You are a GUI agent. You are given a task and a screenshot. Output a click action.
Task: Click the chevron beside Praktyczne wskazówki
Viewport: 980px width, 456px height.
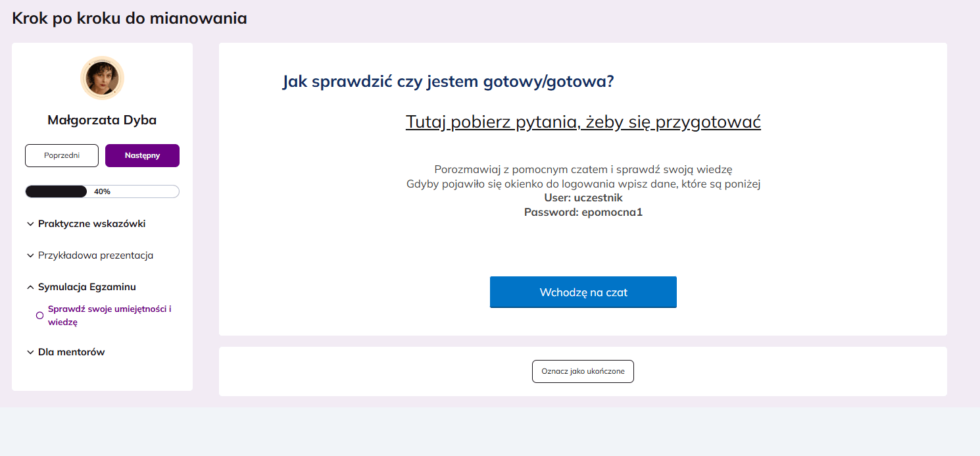click(30, 224)
